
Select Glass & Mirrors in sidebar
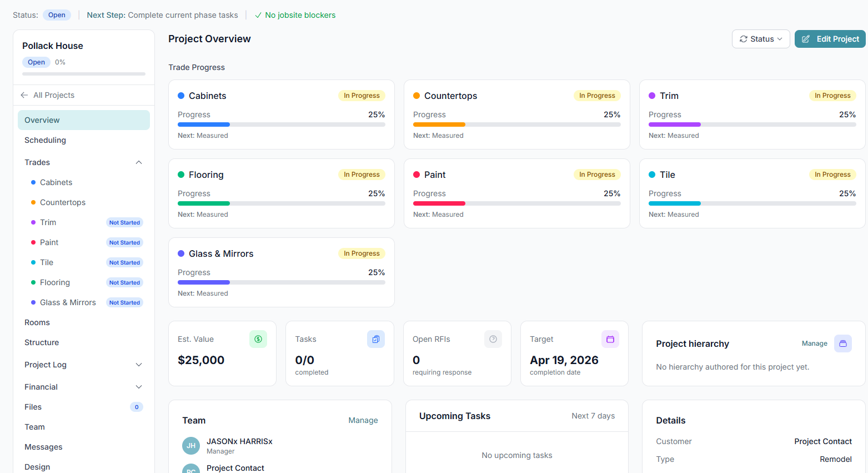(88, 302)
